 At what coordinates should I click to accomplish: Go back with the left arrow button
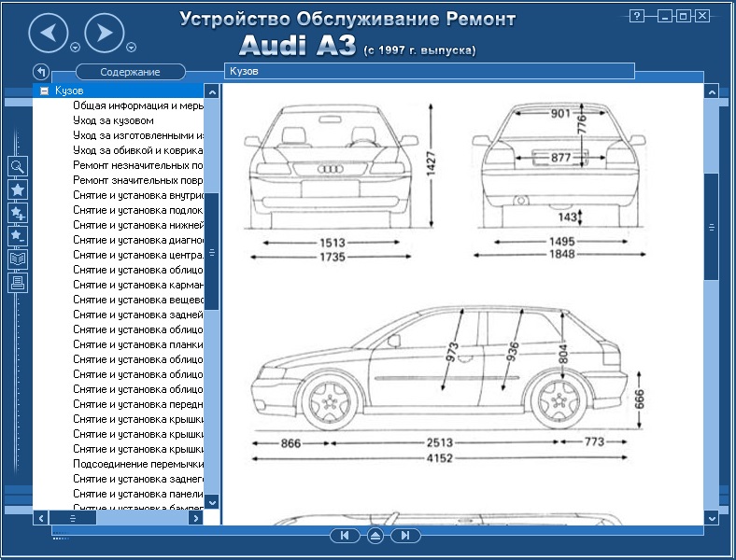(49, 33)
